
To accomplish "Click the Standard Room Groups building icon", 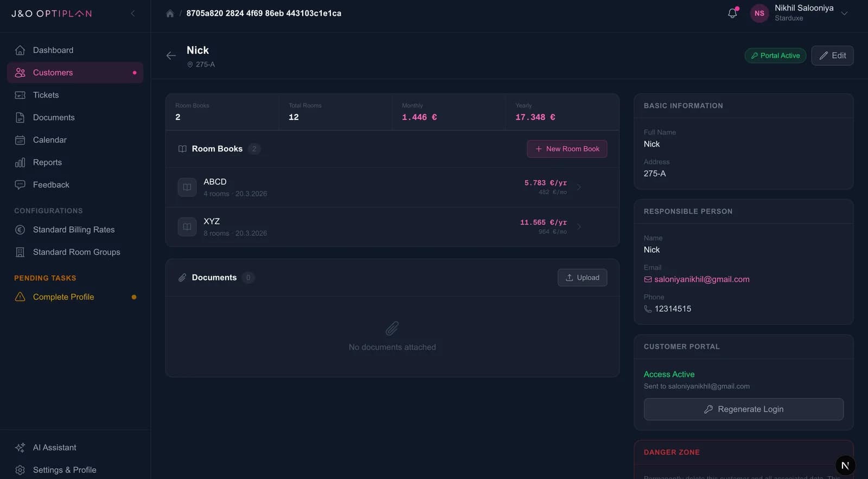I will pos(20,252).
